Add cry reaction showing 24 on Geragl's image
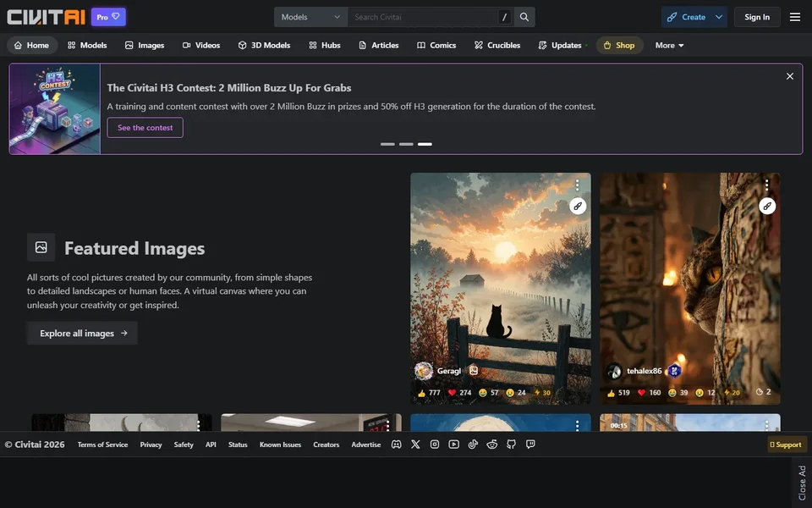Screen dimensions: 812x508 (x=515, y=392)
